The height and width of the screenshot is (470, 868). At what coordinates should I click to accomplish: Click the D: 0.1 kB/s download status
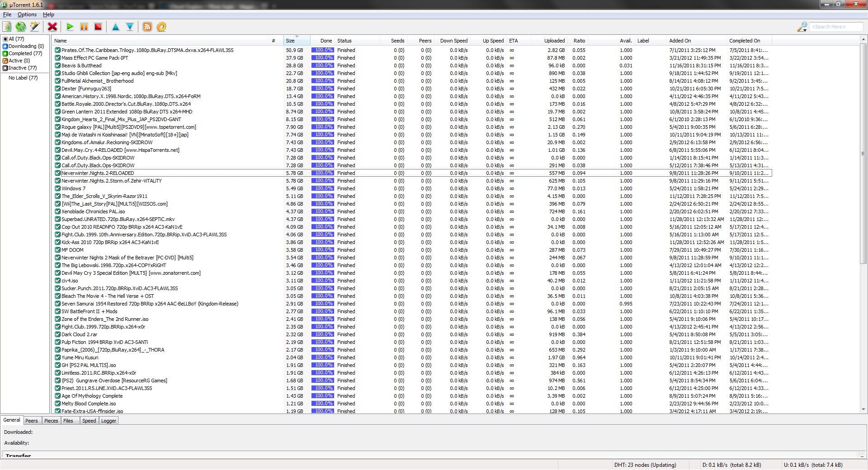coord(731,465)
